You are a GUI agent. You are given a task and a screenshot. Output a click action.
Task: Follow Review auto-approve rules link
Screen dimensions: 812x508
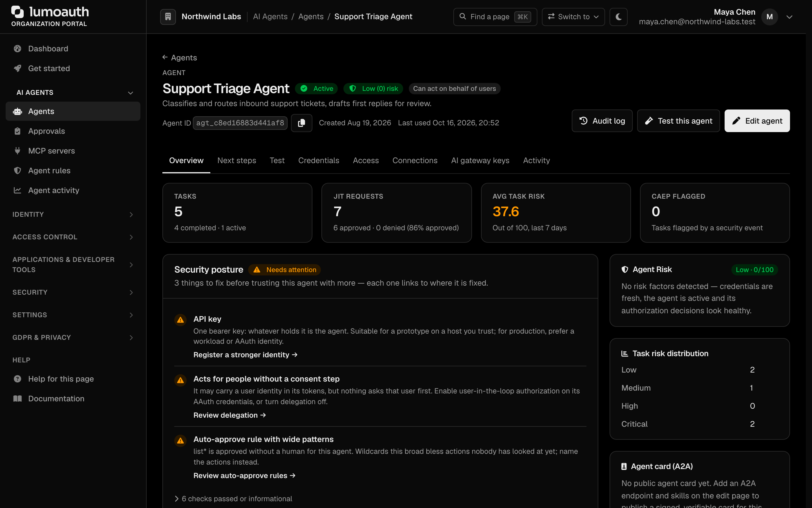(x=244, y=476)
